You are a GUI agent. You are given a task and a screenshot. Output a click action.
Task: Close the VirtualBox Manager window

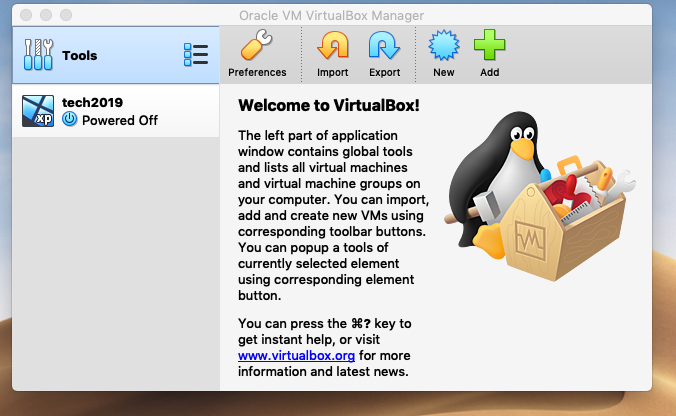click(x=26, y=15)
